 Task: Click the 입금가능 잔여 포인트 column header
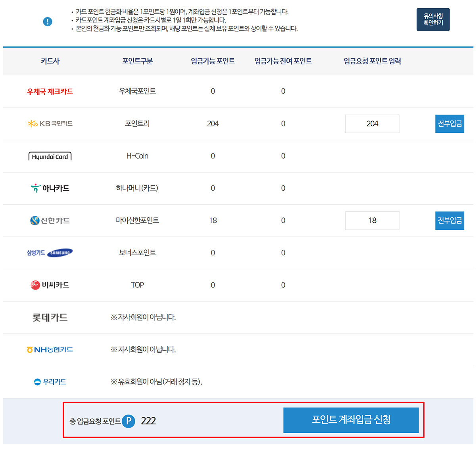coord(283,61)
